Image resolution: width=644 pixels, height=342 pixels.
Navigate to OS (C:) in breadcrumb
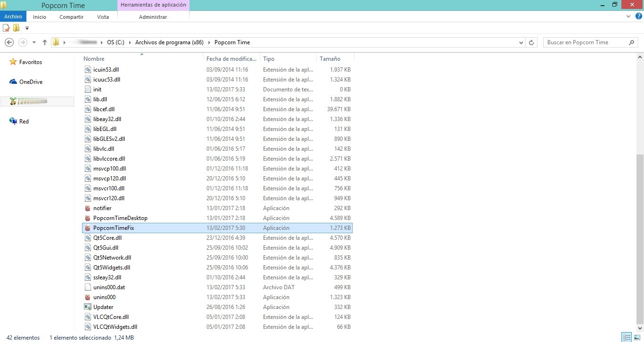pyautogui.click(x=116, y=42)
